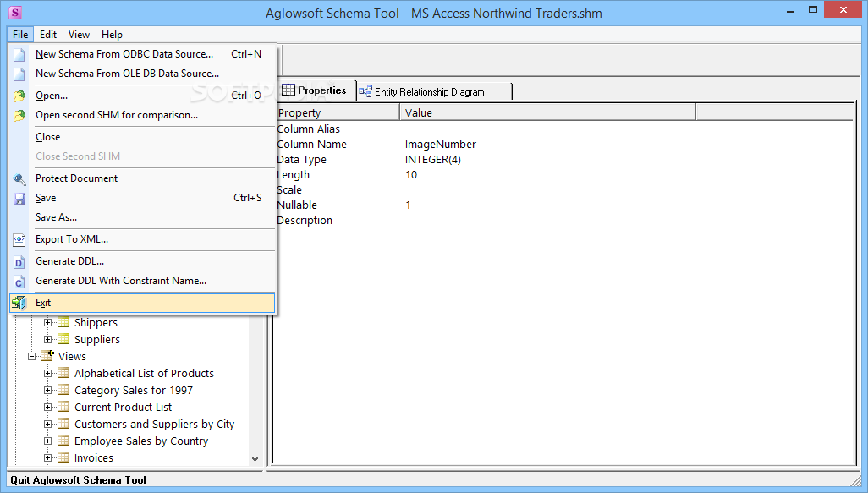Click the Category Sales for 1997 view icon

tap(63, 390)
